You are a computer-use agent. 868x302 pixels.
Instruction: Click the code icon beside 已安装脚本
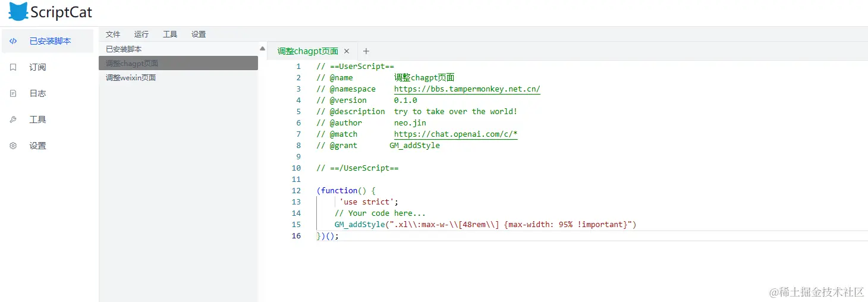click(x=13, y=41)
